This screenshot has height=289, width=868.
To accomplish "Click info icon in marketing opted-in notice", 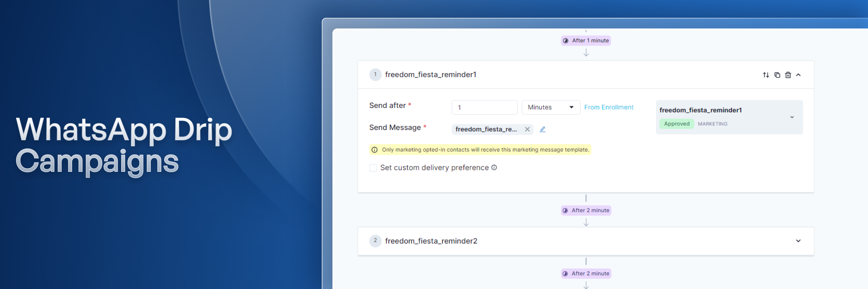I will 374,150.
